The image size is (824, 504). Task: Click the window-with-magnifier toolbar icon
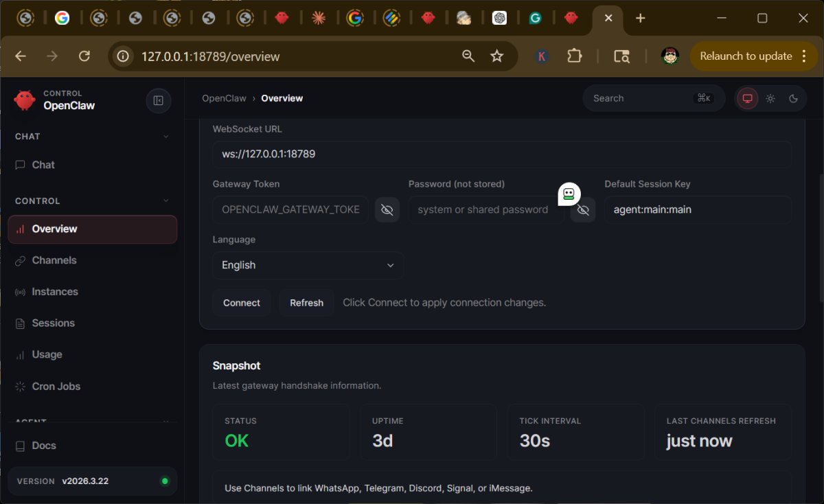tap(621, 56)
